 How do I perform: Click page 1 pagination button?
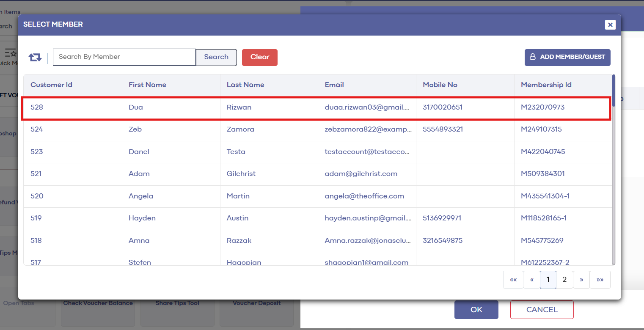[548, 280]
